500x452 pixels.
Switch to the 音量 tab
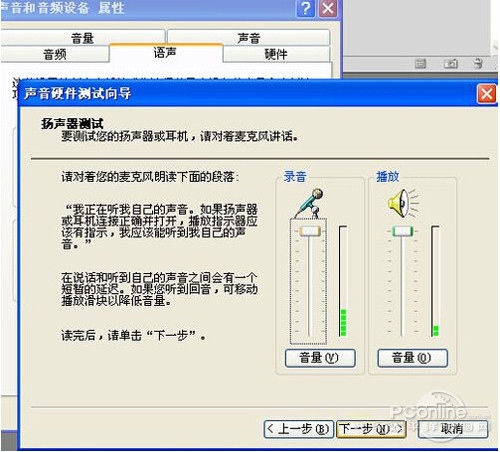82,38
